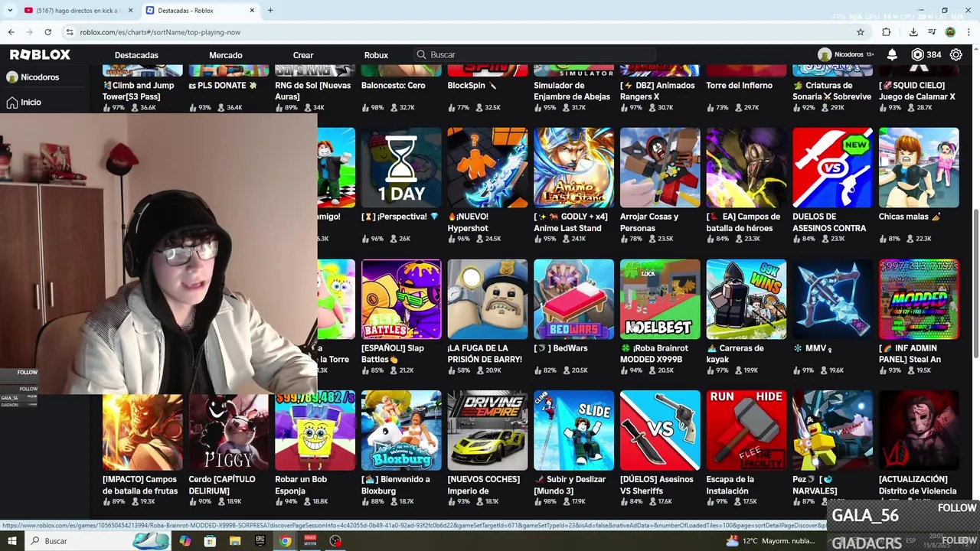Open MMV game thumbnail
The height and width of the screenshot is (551, 980).
coord(832,299)
